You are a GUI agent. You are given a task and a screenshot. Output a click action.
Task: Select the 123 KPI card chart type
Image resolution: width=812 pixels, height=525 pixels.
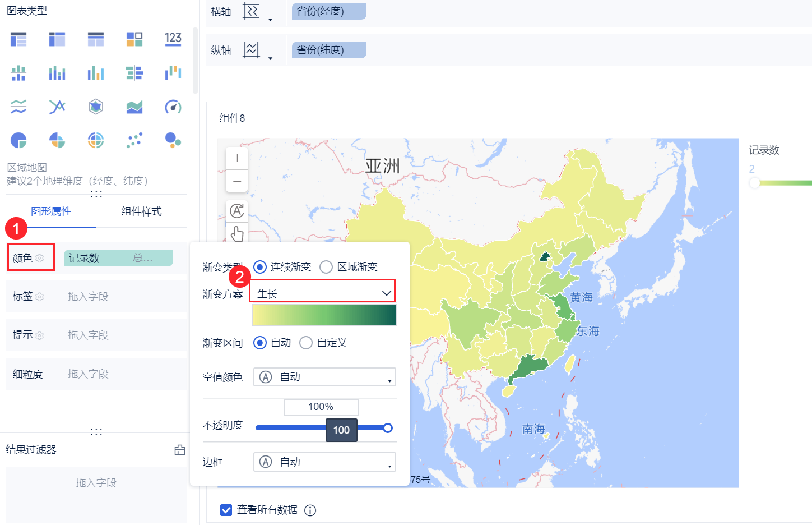[x=173, y=39]
